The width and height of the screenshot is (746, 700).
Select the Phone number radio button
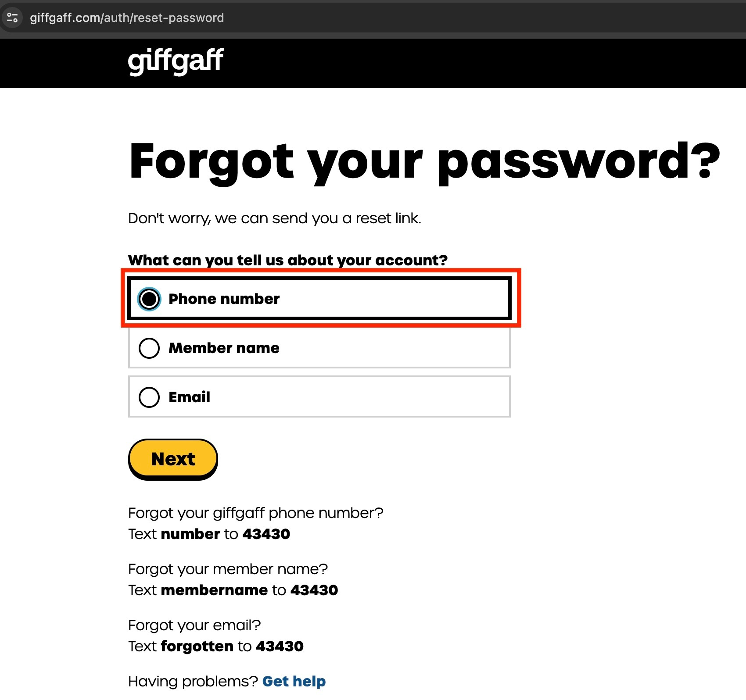(149, 299)
